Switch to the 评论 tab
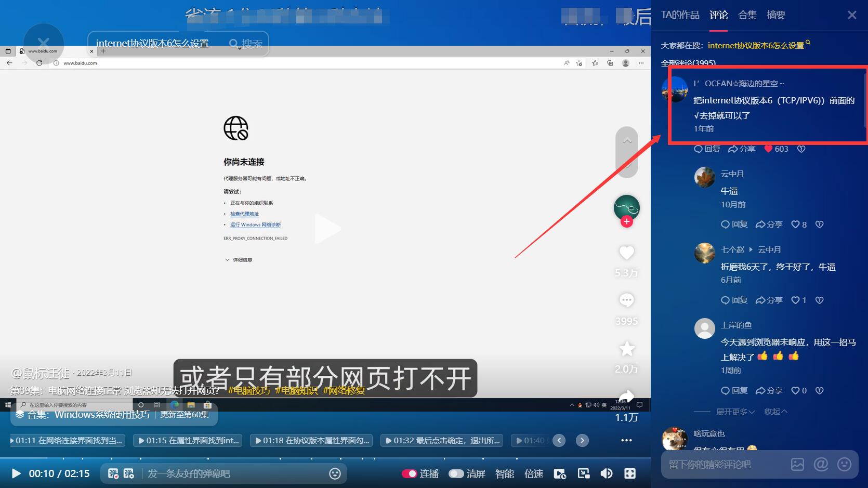This screenshot has width=868, height=488. [x=719, y=15]
